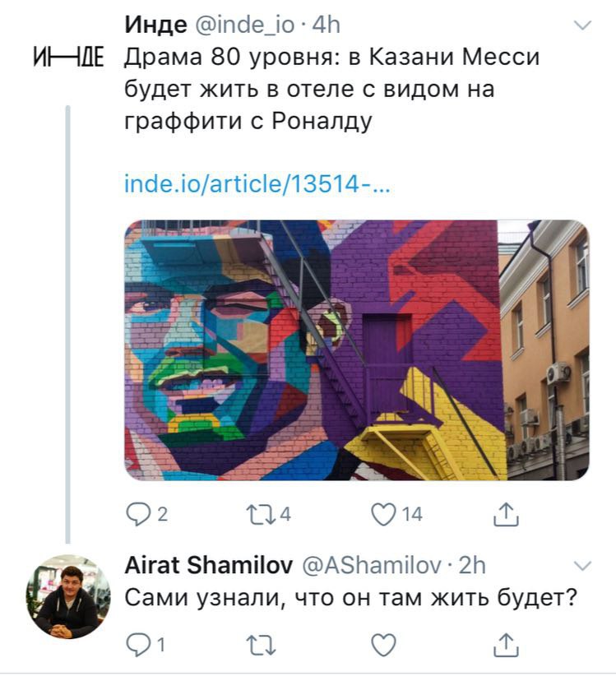Open the tweet text about Месси
The height and width of the screenshot is (676, 616).
[x=332, y=90]
